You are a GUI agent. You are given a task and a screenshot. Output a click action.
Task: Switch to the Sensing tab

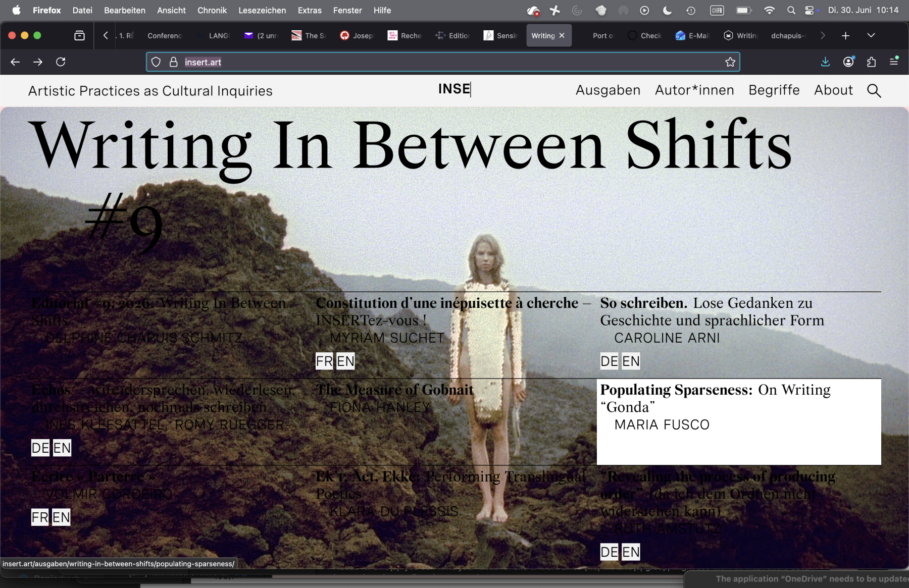click(x=501, y=35)
